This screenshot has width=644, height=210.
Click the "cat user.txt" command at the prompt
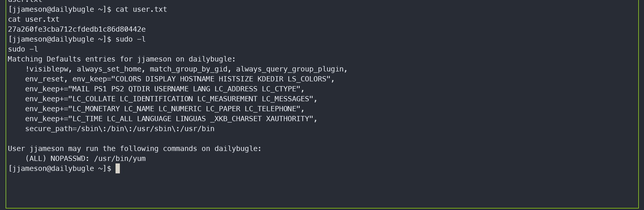coord(141,9)
